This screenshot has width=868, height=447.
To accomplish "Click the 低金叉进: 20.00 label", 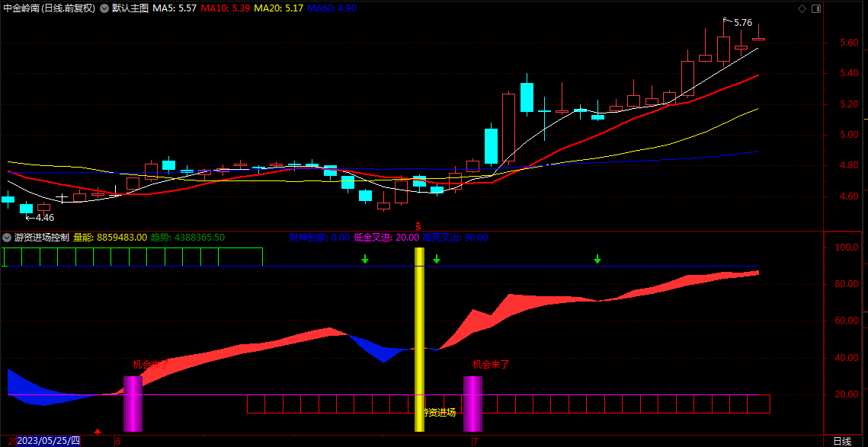I will (386, 238).
